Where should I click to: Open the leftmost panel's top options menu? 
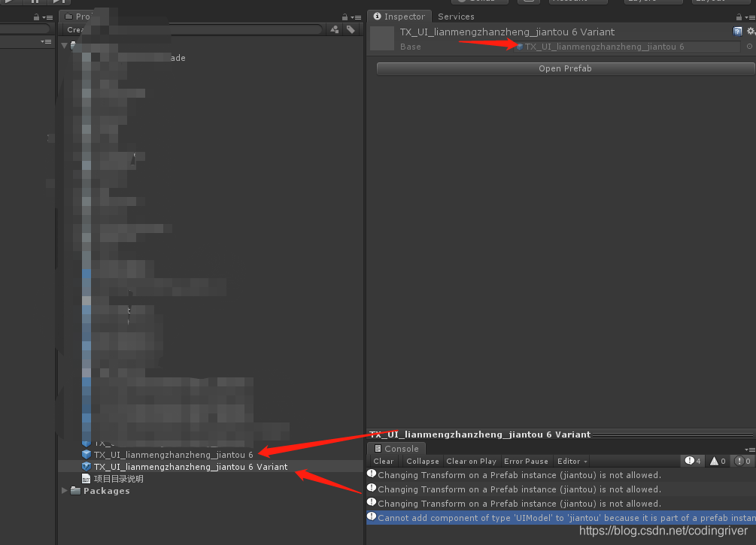(47, 17)
